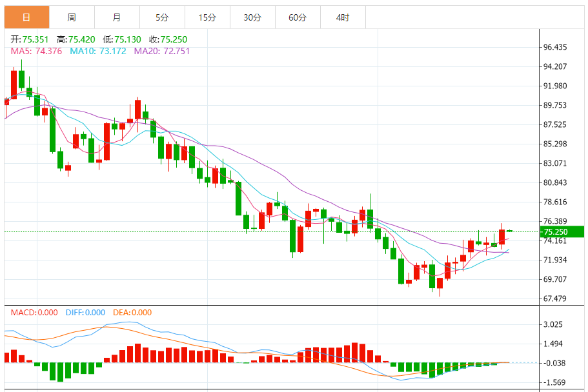
Task: Click the MA10: 73.172 indicator label
Action: [x=98, y=51]
